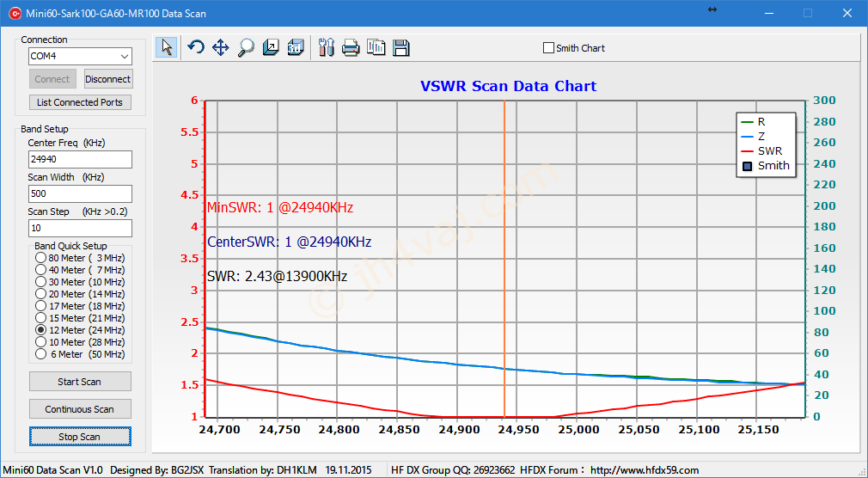Click the rotate chart tool
The image size is (868, 478).
196,47
